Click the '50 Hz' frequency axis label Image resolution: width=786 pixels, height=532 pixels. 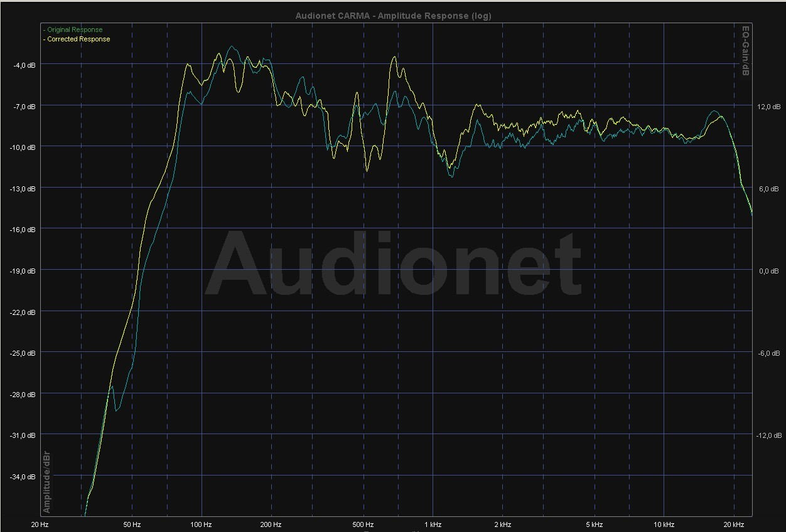(x=132, y=524)
